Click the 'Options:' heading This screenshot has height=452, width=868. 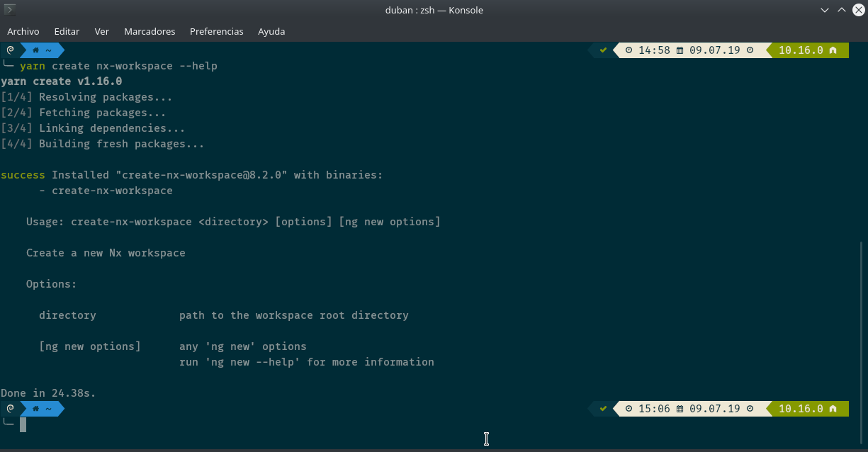52,284
